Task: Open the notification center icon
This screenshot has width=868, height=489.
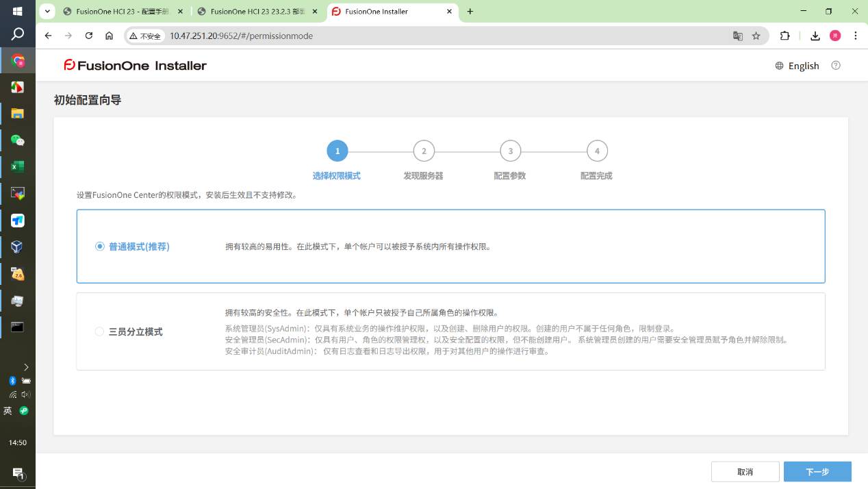Action: 18,473
